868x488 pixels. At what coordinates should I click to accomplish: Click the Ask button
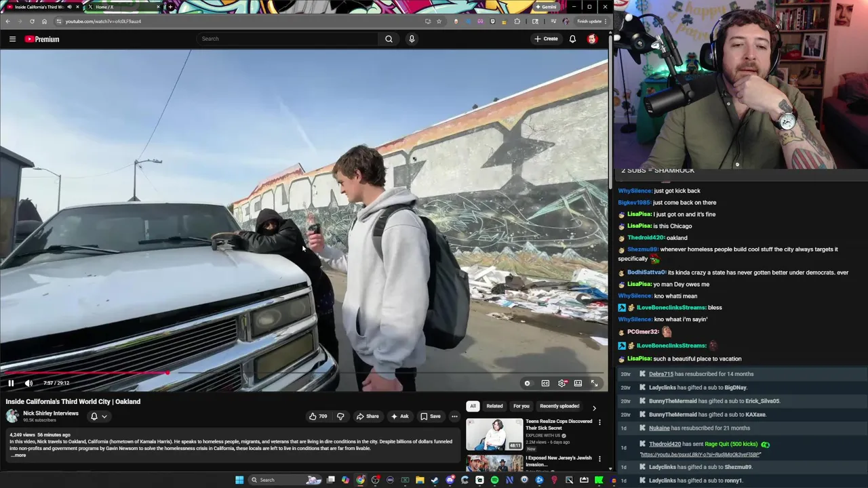(x=400, y=416)
